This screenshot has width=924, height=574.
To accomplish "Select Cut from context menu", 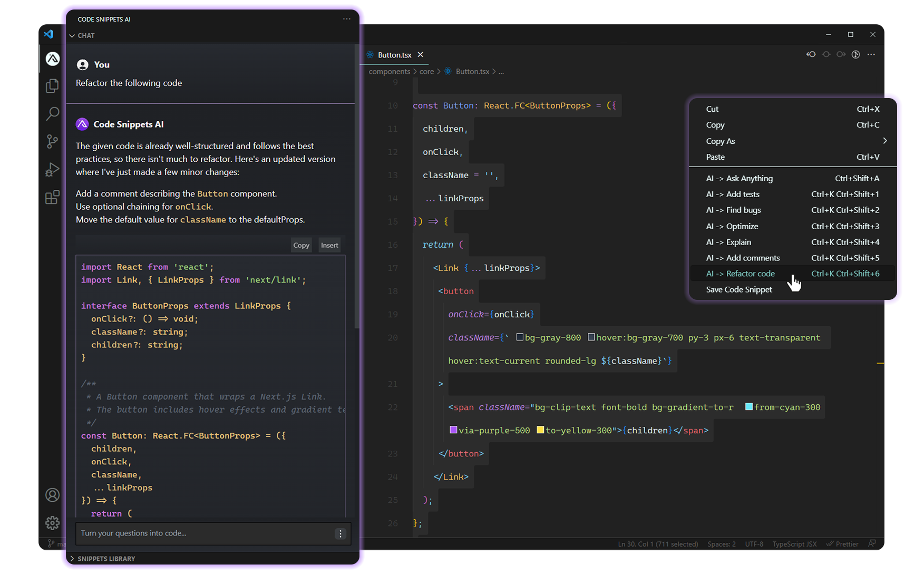I will point(792,109).
